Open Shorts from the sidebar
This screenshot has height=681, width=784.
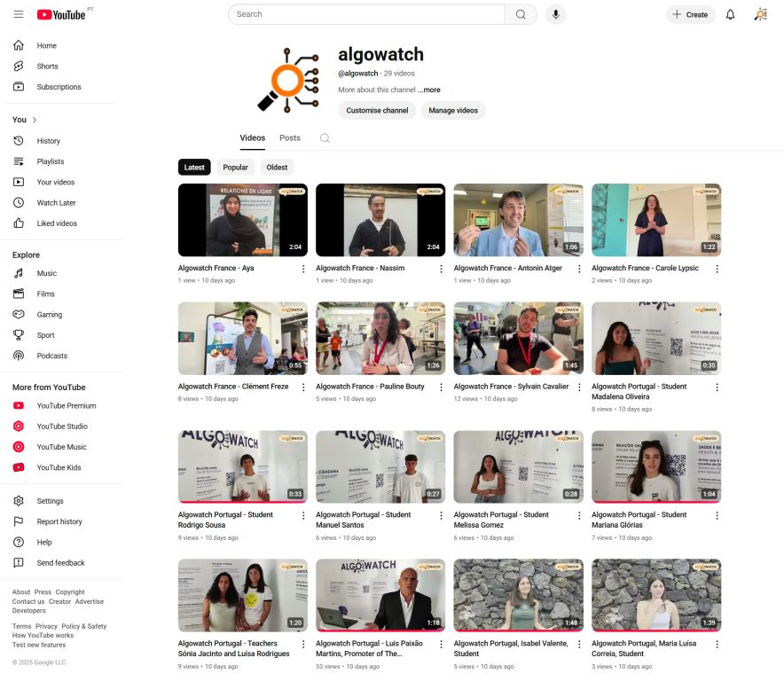click(47, 67)
